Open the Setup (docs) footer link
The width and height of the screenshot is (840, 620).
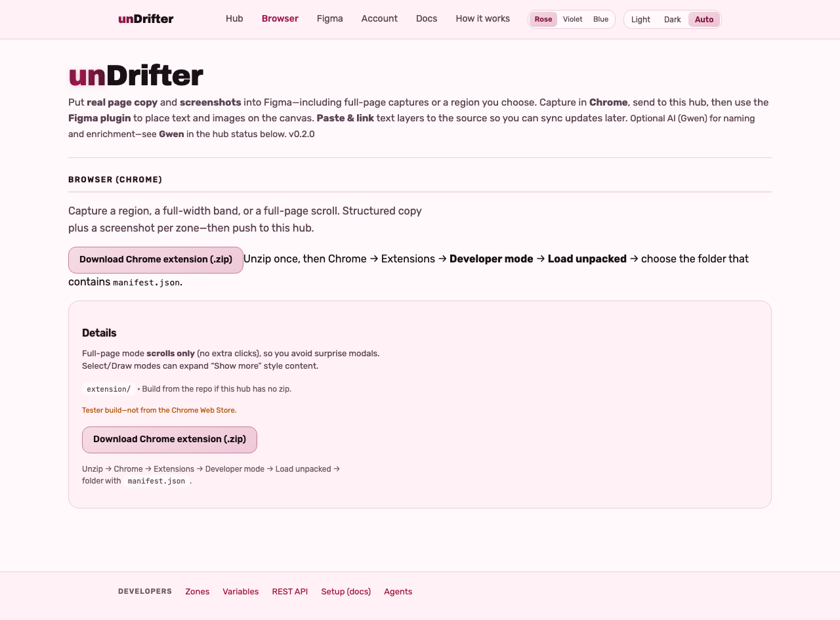click(346, 592)
